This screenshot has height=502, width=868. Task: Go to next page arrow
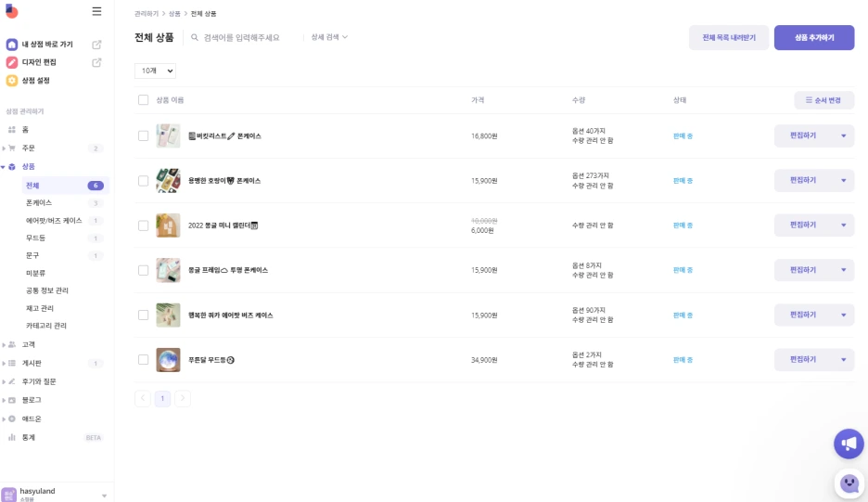tap(183, 398)
